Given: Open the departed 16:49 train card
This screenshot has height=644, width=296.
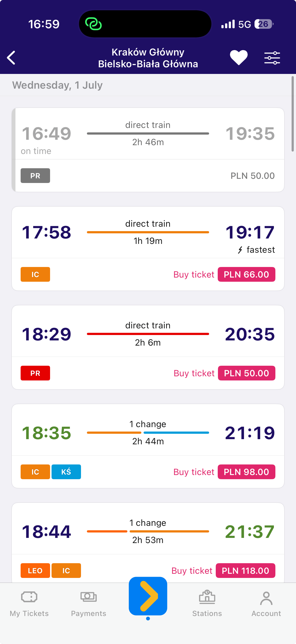Looking at the screenshot, I should point(148,150).
